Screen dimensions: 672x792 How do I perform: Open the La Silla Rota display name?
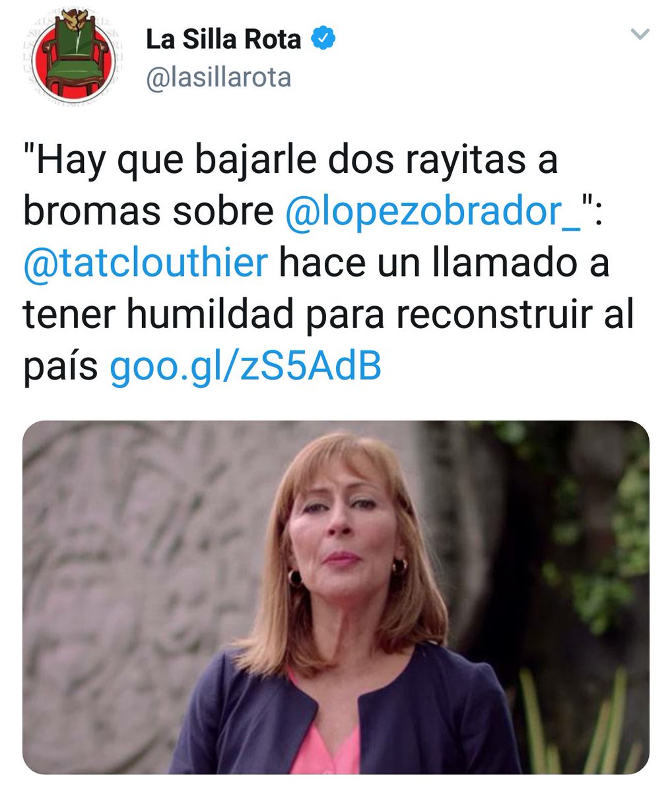coord(223,40)
